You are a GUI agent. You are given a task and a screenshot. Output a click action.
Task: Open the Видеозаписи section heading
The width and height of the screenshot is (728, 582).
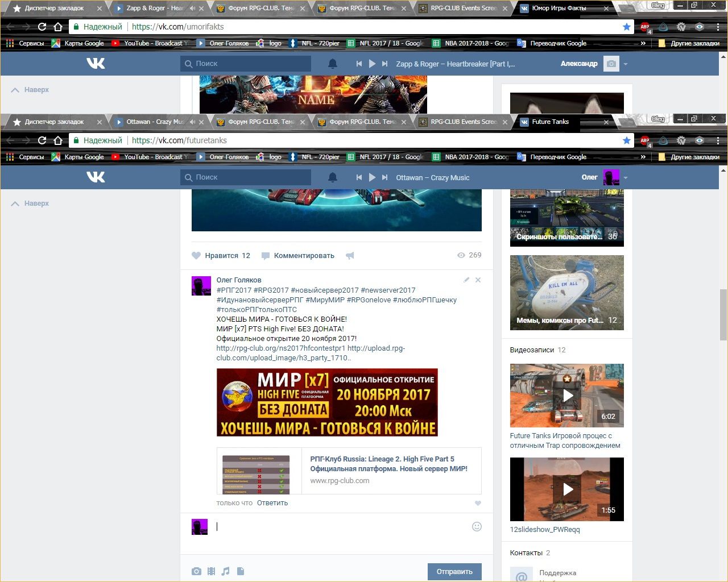click(532, 350)
